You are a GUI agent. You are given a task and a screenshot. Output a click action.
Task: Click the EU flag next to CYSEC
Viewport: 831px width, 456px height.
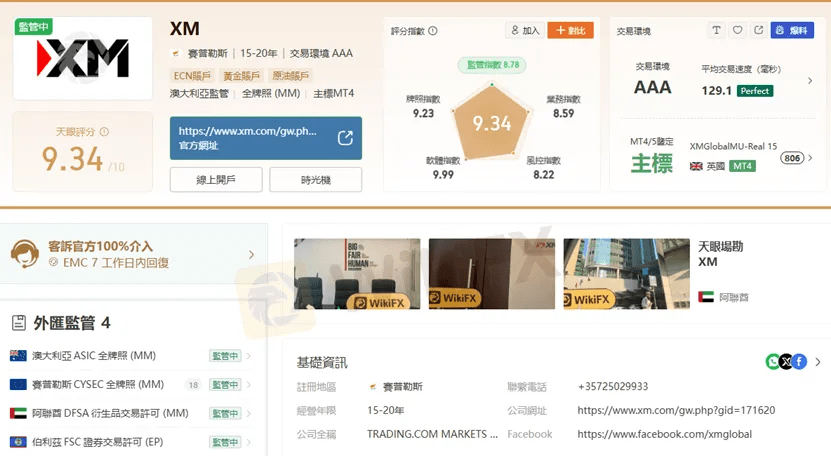[18, 384]
